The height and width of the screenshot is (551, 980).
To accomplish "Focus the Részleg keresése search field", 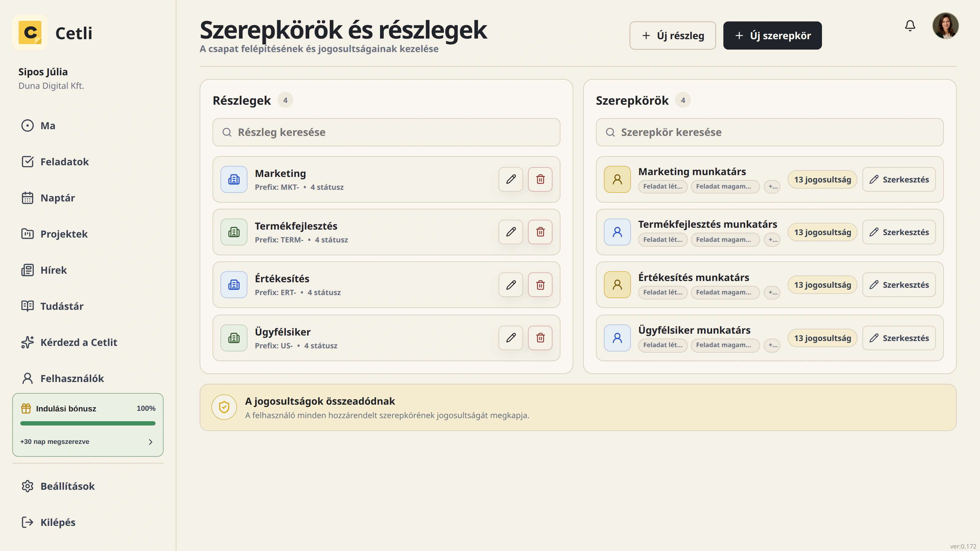I will [386, 132].
